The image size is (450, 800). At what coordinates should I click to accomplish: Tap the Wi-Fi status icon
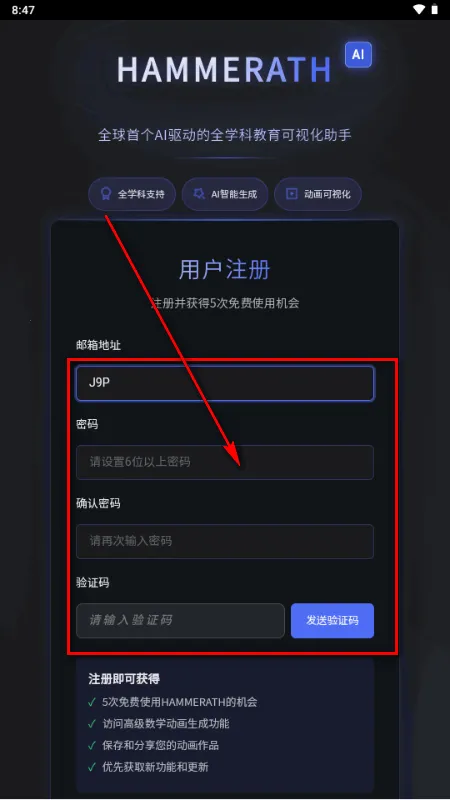pyautogui.click(x=419, y=10)
